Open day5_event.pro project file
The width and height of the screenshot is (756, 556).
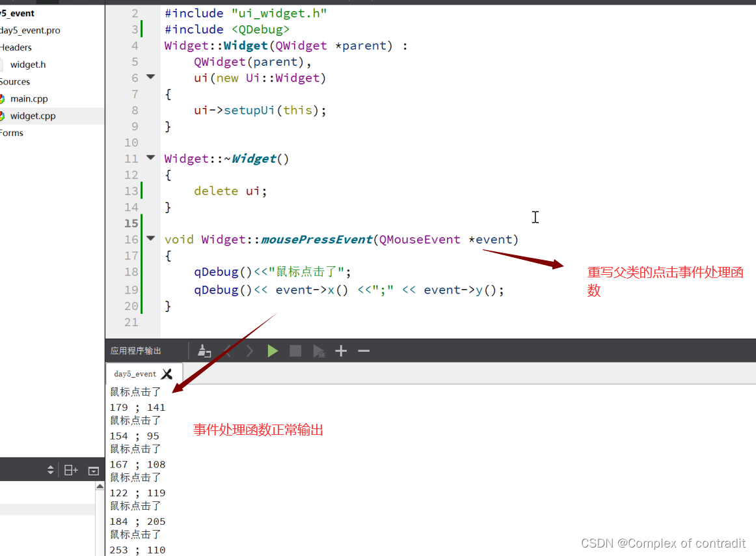click(x=31, y=30)
